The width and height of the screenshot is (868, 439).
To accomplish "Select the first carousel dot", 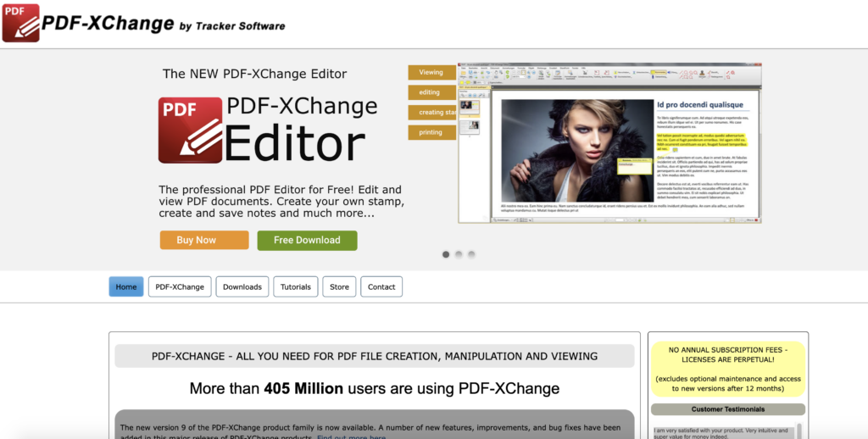I will (446, 254).
